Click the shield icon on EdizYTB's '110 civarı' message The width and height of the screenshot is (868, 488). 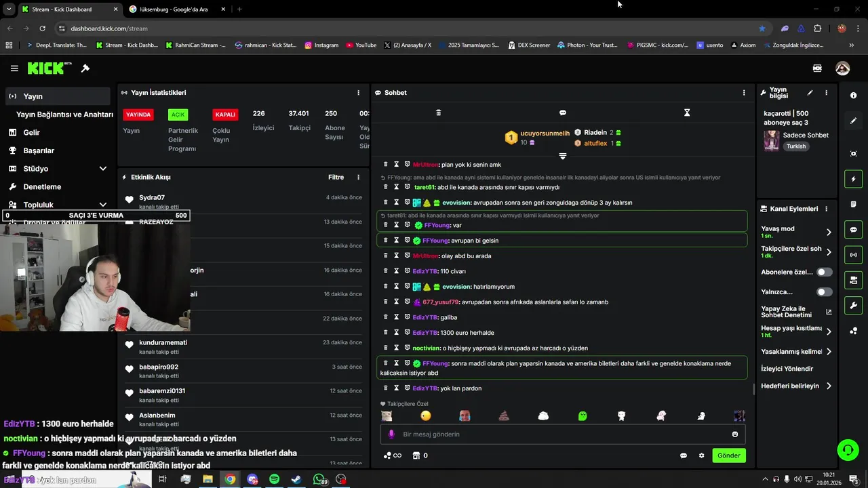pos(408,271)
